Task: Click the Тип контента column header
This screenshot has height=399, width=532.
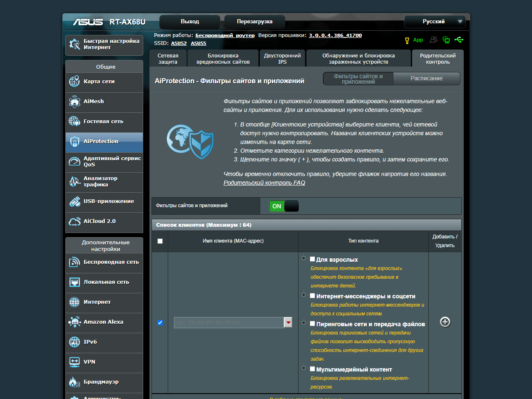Action: [x=363, y=241]
